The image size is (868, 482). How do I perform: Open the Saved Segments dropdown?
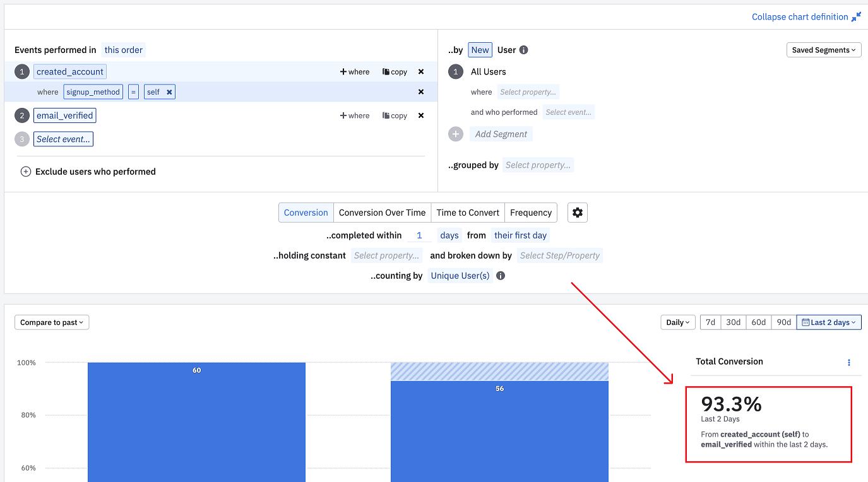pyautogui.click(x=824, y=50)
